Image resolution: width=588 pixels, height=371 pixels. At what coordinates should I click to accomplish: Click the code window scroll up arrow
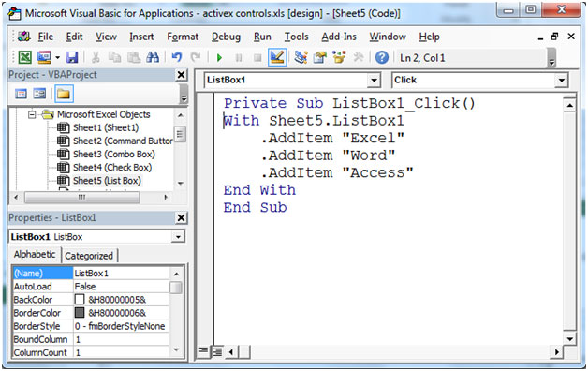(569, 106)
